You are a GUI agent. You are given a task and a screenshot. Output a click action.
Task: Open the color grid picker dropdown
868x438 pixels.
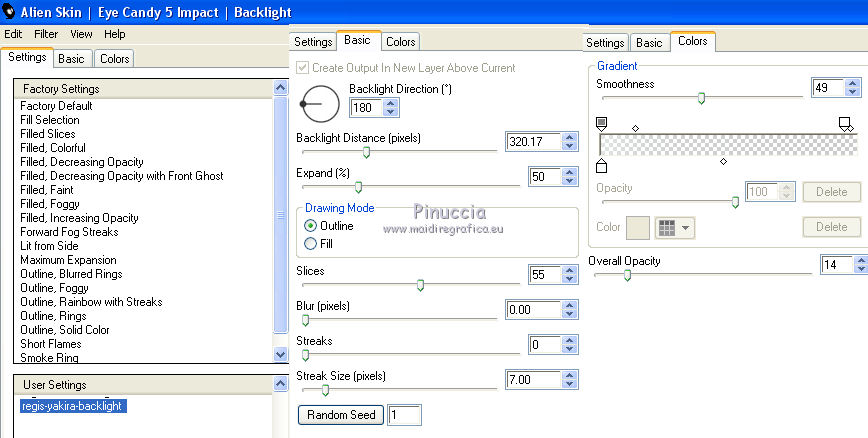(675, 228)
